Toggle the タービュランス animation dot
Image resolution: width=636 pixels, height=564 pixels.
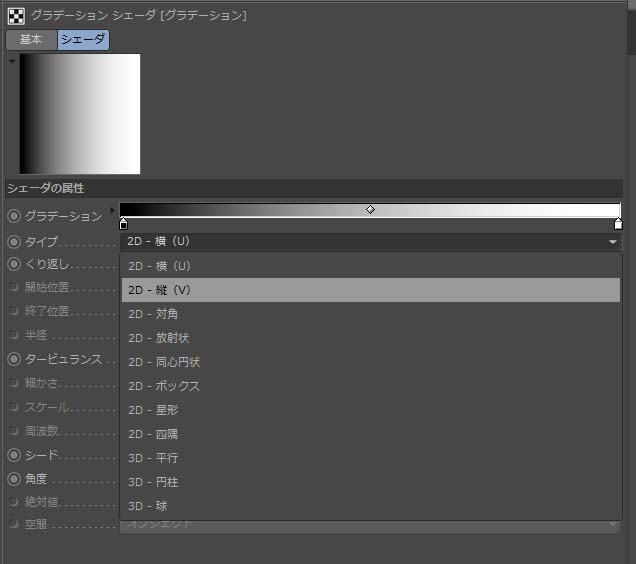tap(14, 359)
